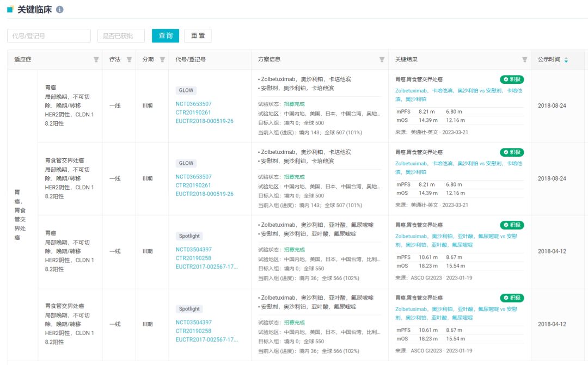Sort by 公示时间 using the sort arrows
The image size is (588, 365).
point(566,60)
